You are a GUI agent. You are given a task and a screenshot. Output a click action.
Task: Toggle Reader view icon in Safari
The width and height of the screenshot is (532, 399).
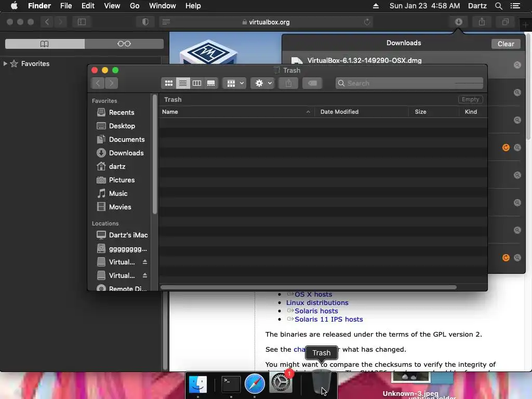coord(166,22)
